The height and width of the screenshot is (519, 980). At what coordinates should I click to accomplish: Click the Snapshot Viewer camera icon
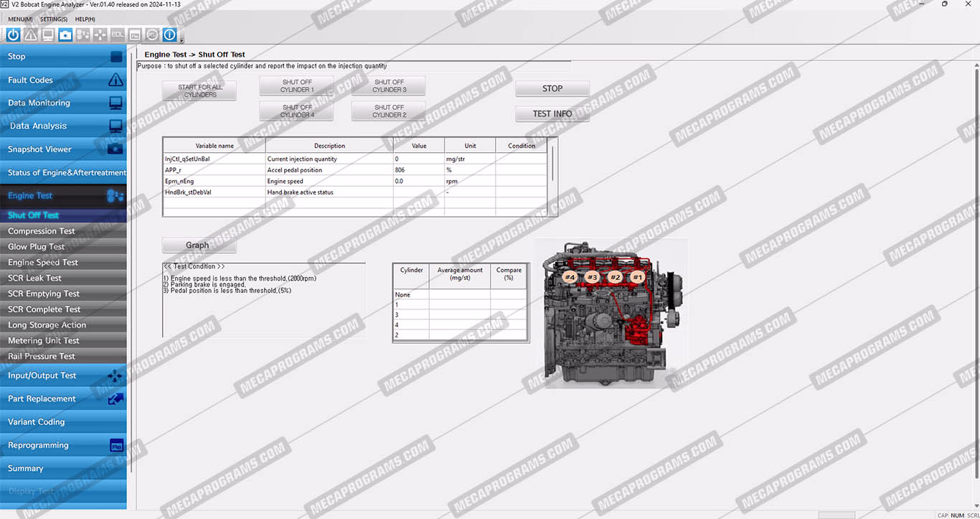(116, 149)
